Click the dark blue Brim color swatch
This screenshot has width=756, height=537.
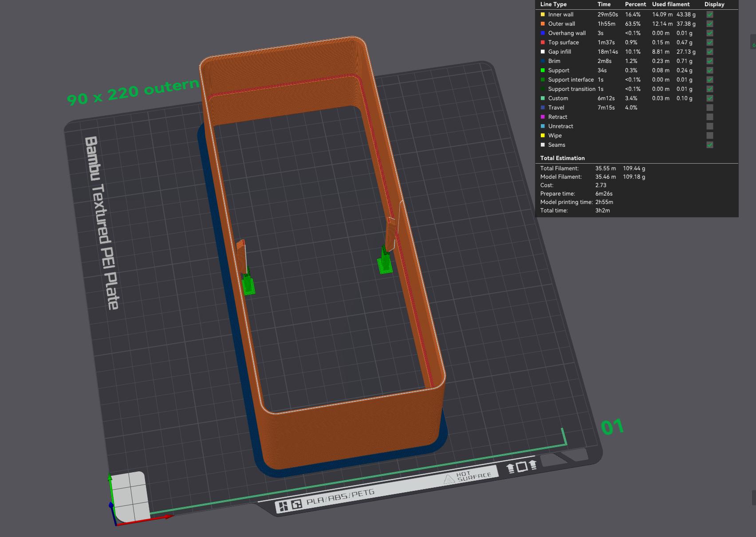[543, 61]
